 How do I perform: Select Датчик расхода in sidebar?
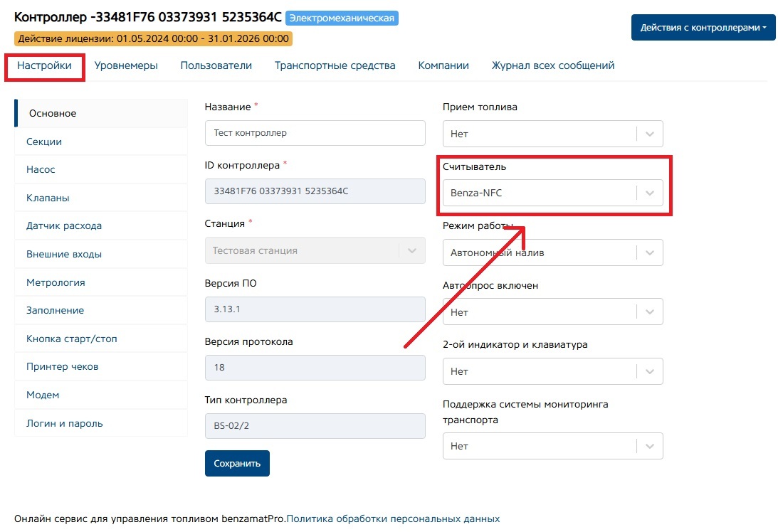pyautogui.click(x=64, y=226)
